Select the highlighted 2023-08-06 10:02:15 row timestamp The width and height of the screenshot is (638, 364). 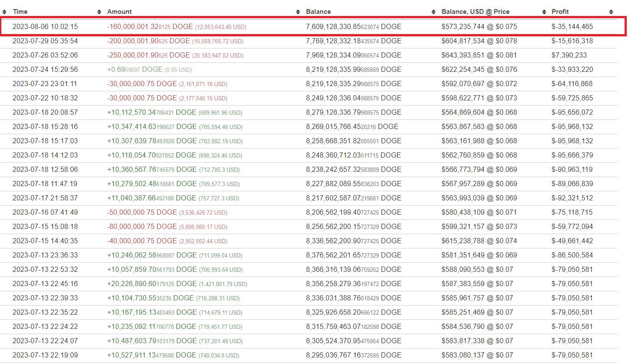coord(45,27)
